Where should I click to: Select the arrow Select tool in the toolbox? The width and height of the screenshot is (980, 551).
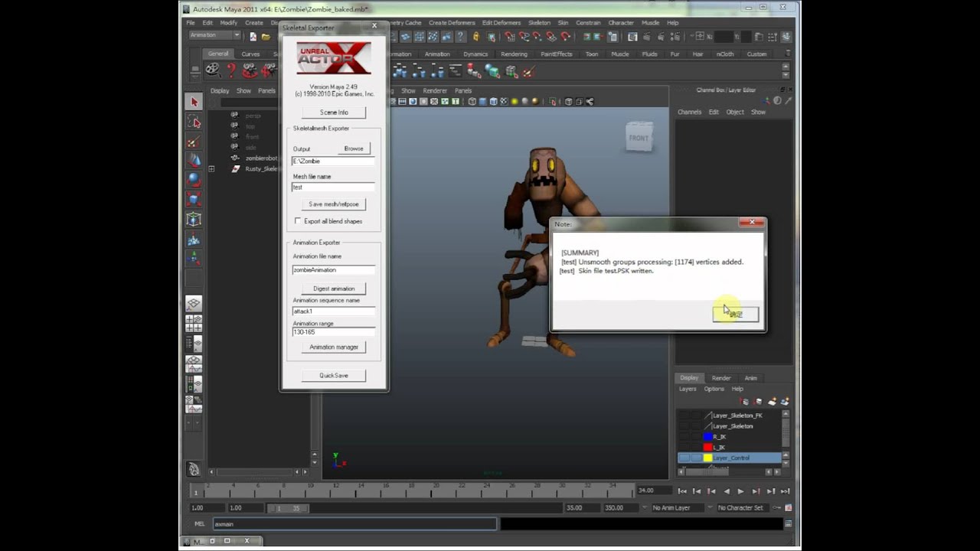tap(194, 102)
